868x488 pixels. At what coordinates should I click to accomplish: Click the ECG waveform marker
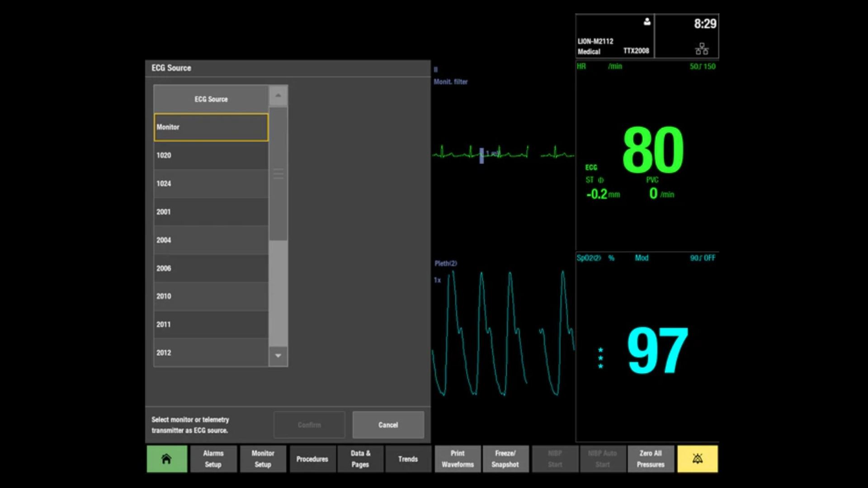tap(481, 155)
